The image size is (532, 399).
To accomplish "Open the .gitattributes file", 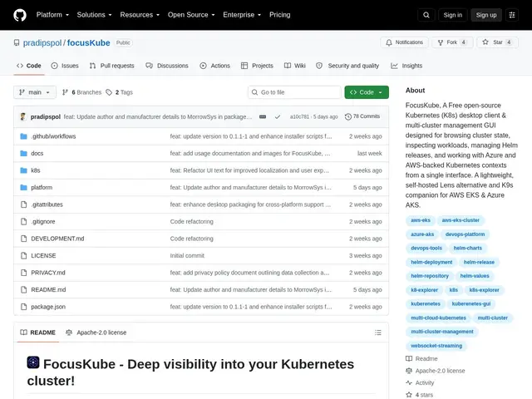I will click(x=47, y=204).
